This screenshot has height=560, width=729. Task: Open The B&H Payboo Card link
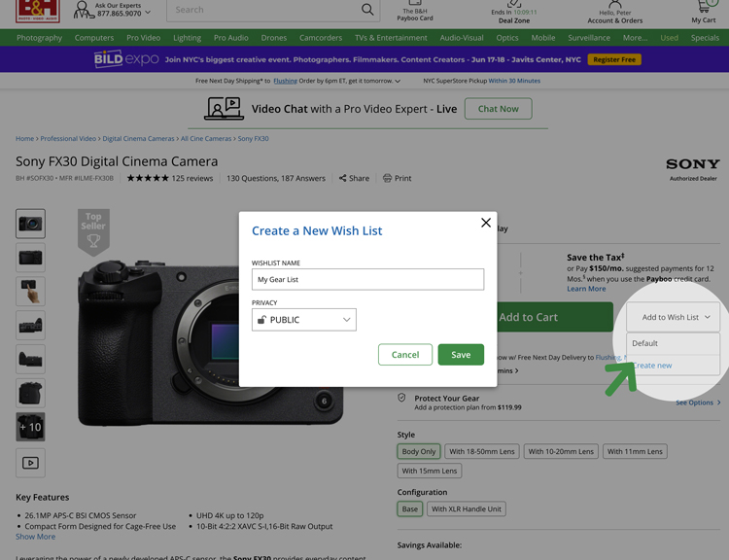pos(415,11)
